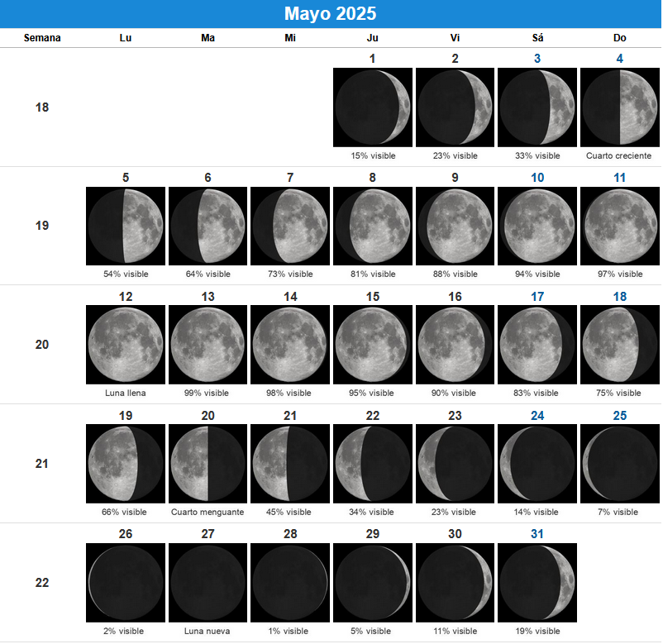Click the Luna llena moon image
Viewport: 663px width, 644px height.
(x=125, y=345)
